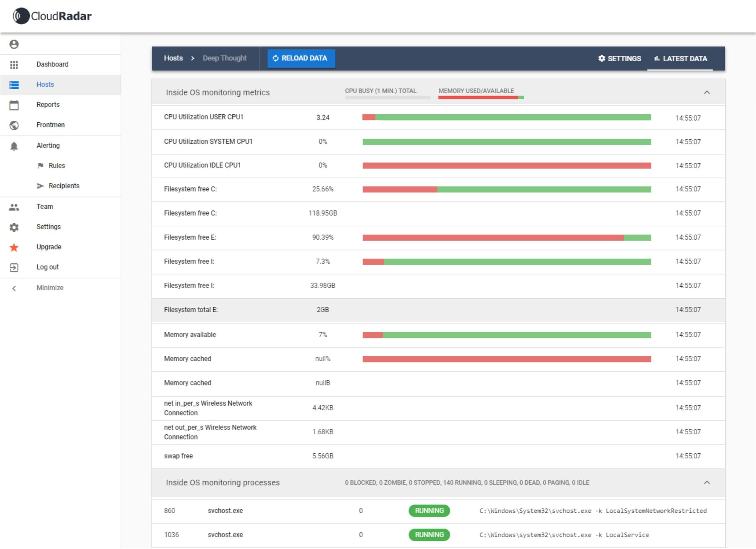
Task: Minimize the sidebar with the chevron
Action: point(14,288)
